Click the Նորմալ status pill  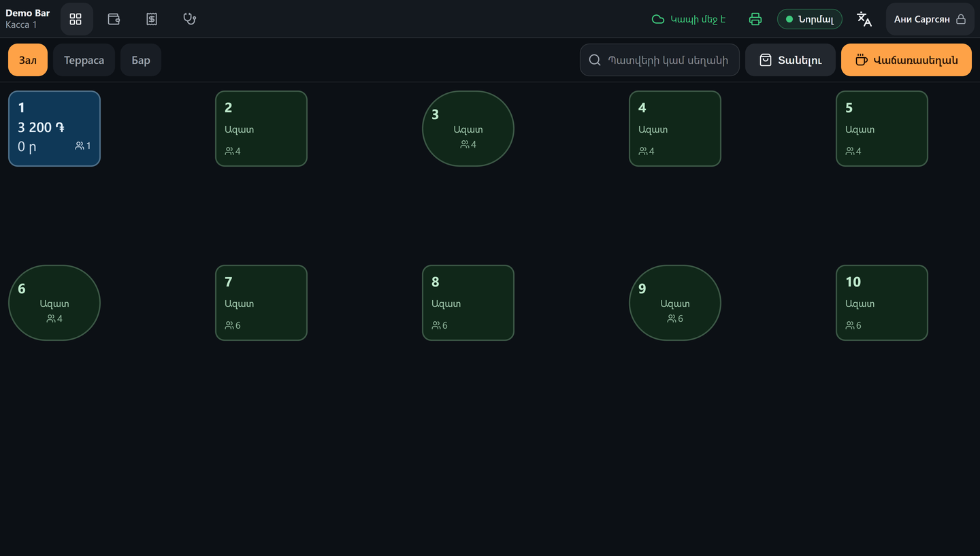click(810, 19)
